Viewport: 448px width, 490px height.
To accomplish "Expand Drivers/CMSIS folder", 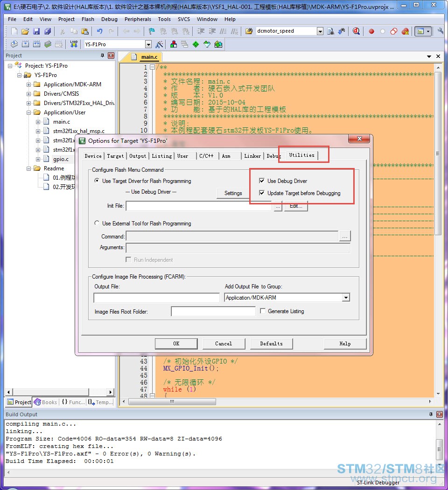I will [29, 94].
